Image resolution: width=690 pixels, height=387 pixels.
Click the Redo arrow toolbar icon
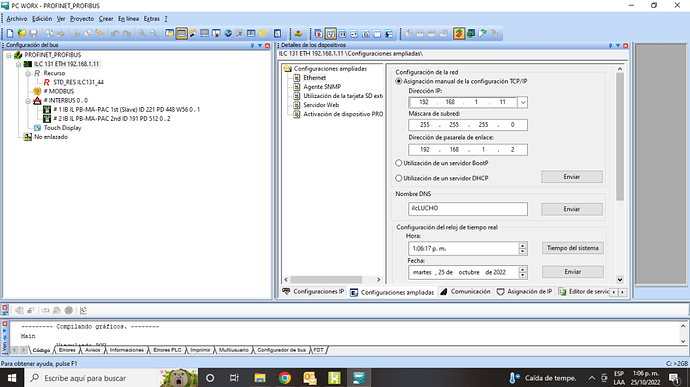click(127, 33)
